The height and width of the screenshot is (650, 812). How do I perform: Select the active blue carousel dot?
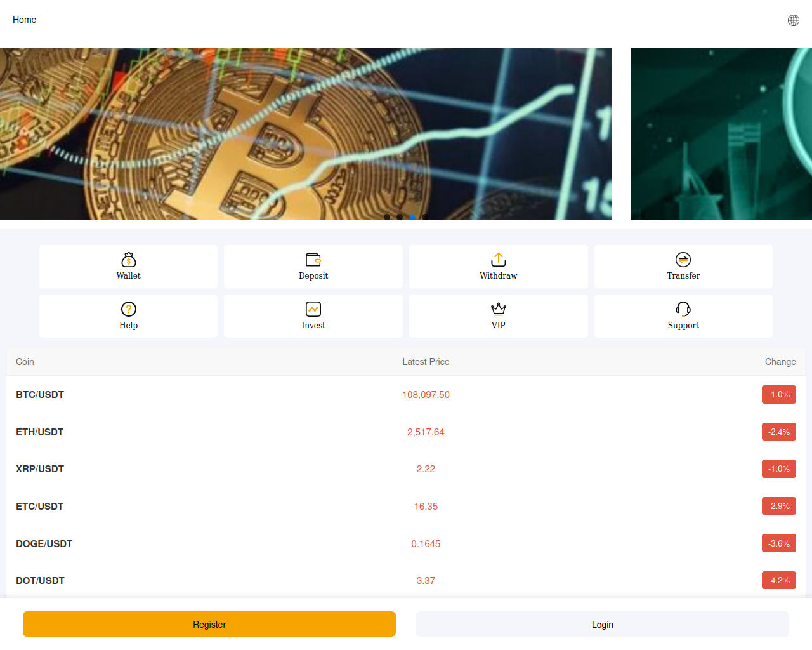[x=412, y=217]
